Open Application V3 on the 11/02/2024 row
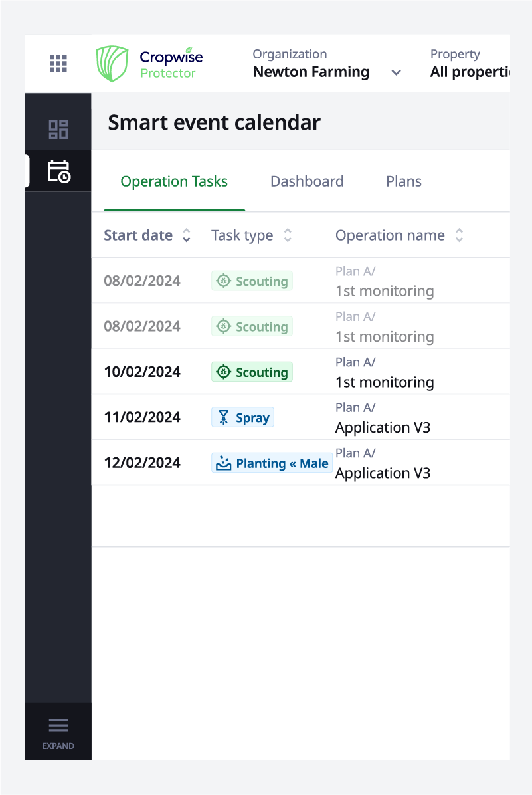The image size is (532, 795). click(383, 427)
